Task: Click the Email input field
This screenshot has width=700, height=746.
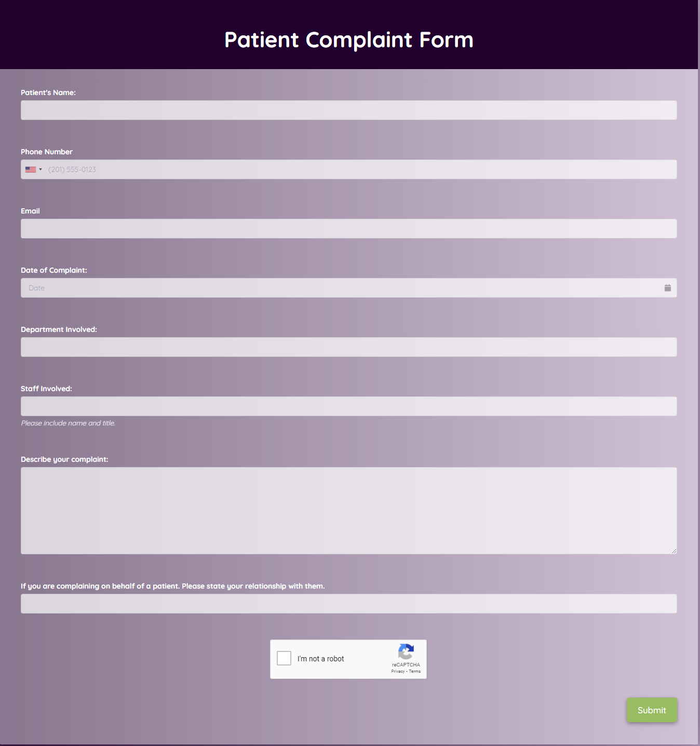Action: [x=348, y=229]
